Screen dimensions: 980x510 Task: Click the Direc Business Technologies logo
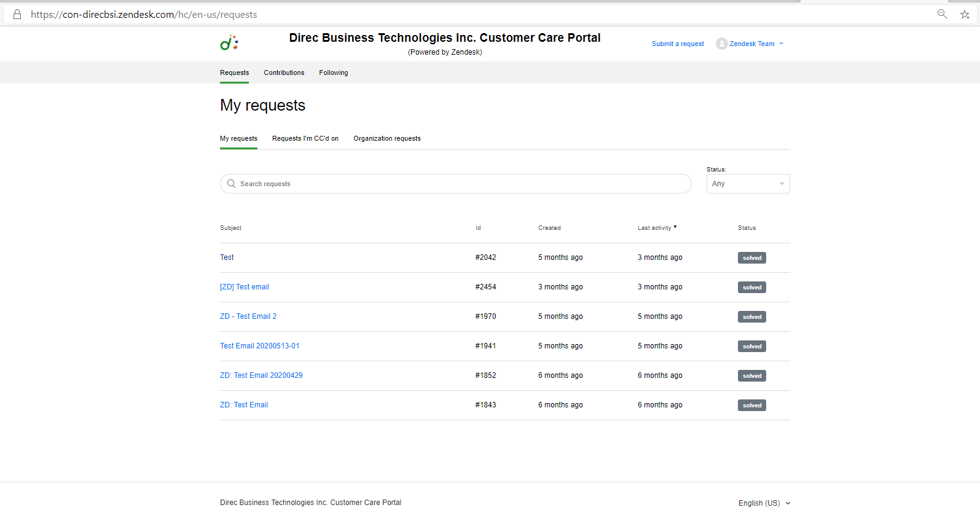229,42
